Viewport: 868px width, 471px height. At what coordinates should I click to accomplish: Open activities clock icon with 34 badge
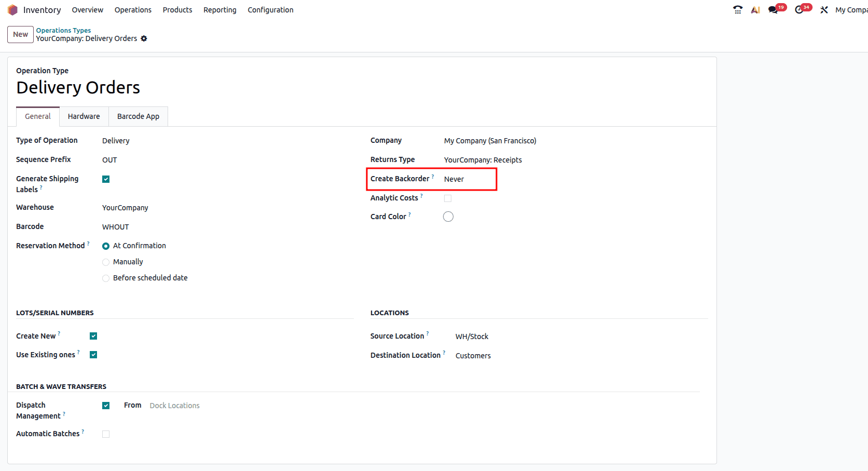click(803, 9)
